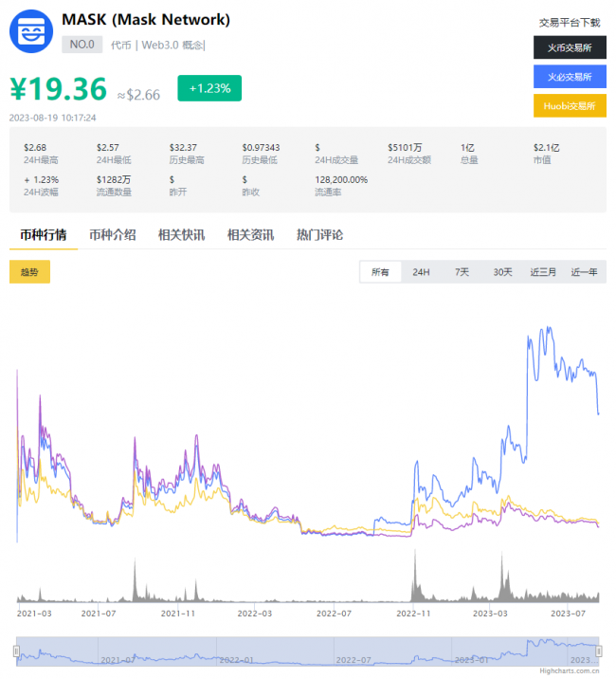Open the 相关快讯 tab
The width and height of the screenshot is (616, 679).
(181, 235)
